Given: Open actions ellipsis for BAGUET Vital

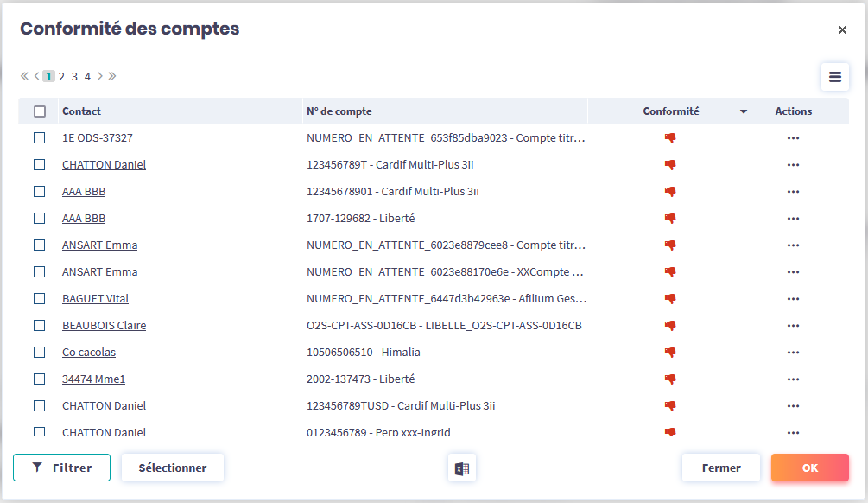Looking at the screenshot, I should [x=793, y=299].
